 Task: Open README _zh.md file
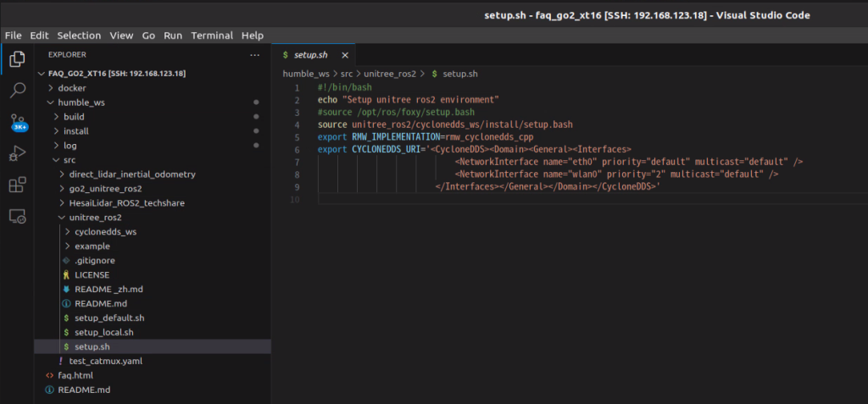[108, 289]
